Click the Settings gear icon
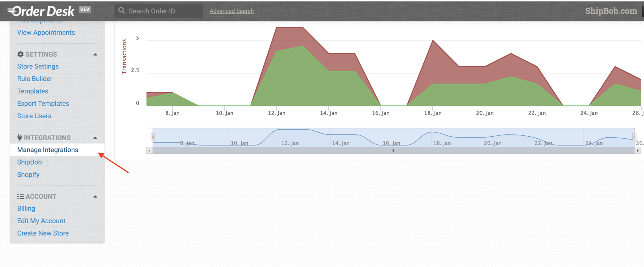This screenshot has height=267, width=644. [x=20, y=54]
